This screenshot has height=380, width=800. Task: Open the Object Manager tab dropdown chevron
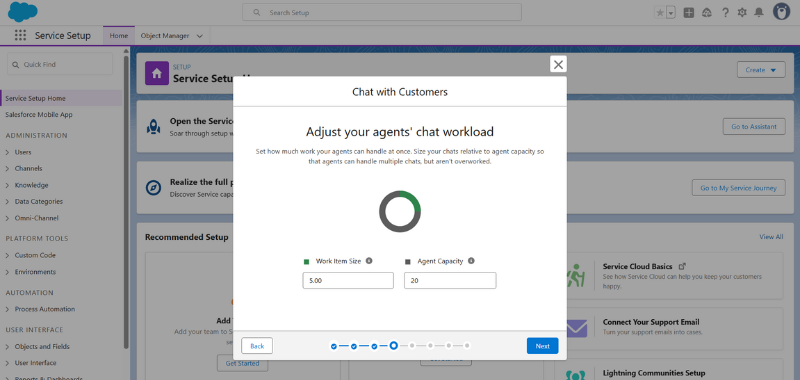tap(199, 36)
